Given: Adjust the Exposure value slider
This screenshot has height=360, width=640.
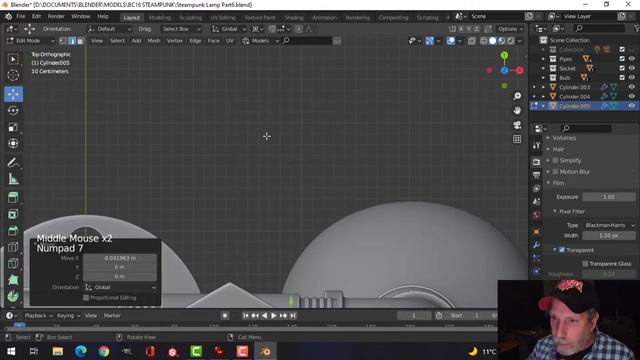Looking at the screenshot, I should [x=609, y=197].
